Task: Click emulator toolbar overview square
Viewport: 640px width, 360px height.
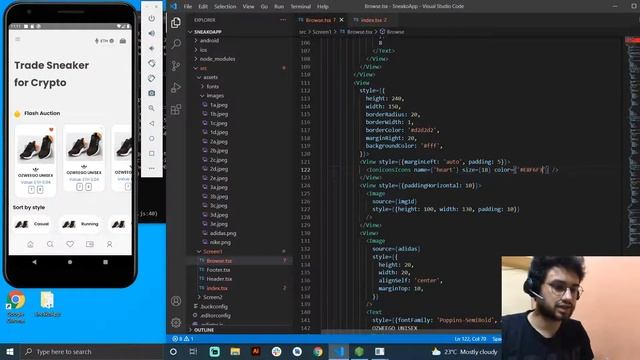Action: click(x=151, y=153)
